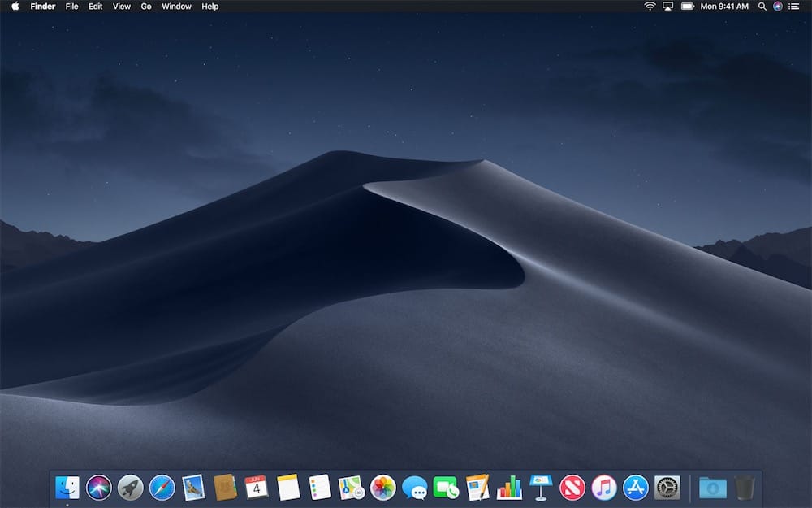812x508 pixels.
Task: Open the Apple menu
Action: coord(15,7)
